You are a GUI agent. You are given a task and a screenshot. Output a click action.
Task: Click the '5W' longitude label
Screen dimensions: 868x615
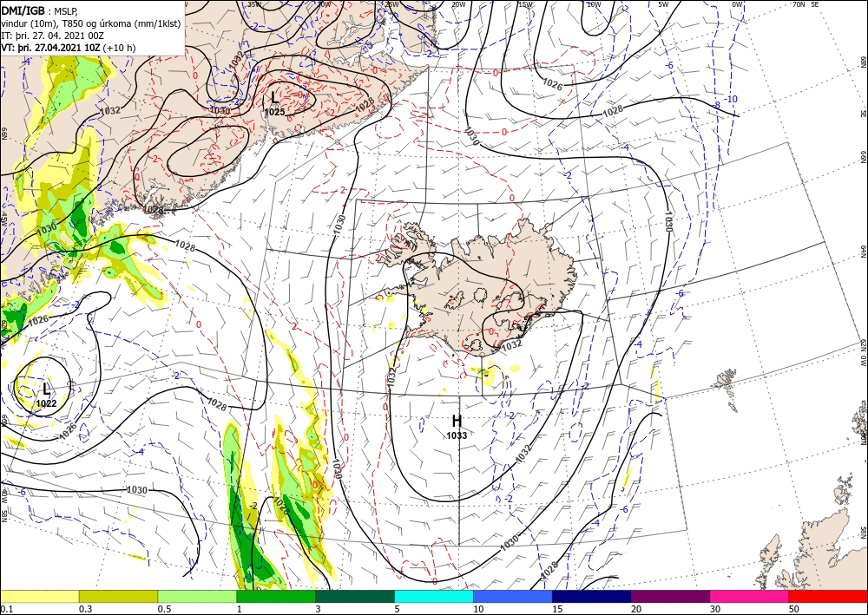[663, 4]
